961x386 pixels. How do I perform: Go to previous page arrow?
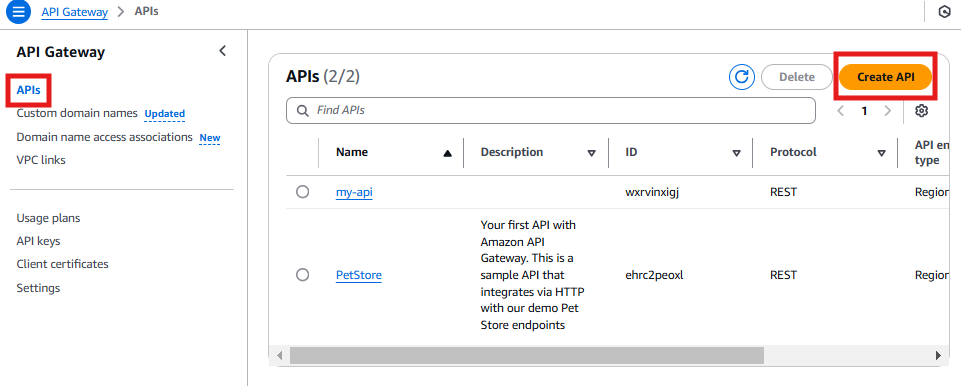click(841, 111)
